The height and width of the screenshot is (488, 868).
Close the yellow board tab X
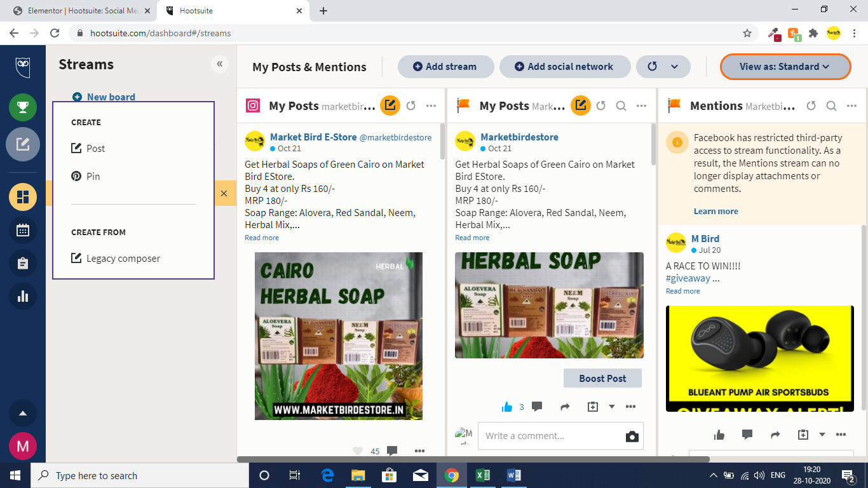click(224, 193)
